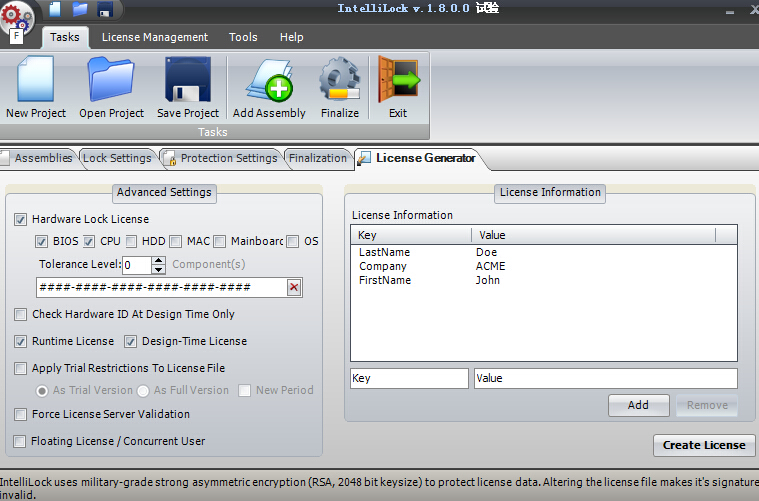
Task: Toggle the BIOS hardware checkbox
Action: pos(41,241)
